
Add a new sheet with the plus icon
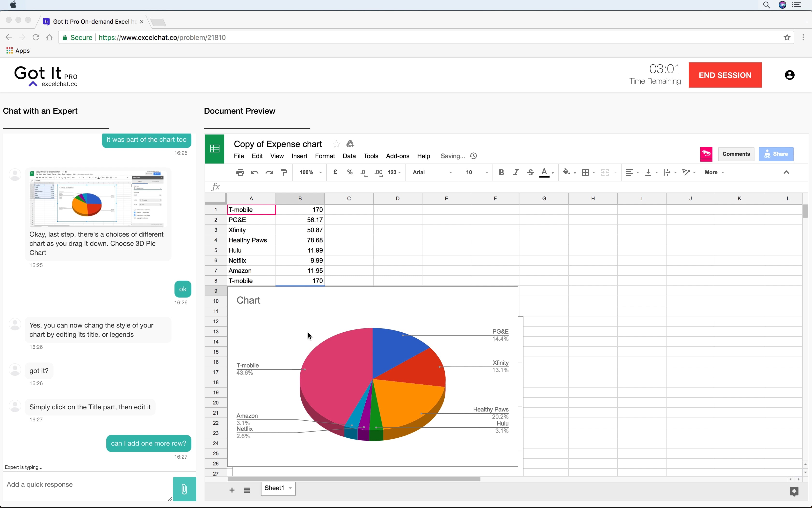[x=232, y=490]
